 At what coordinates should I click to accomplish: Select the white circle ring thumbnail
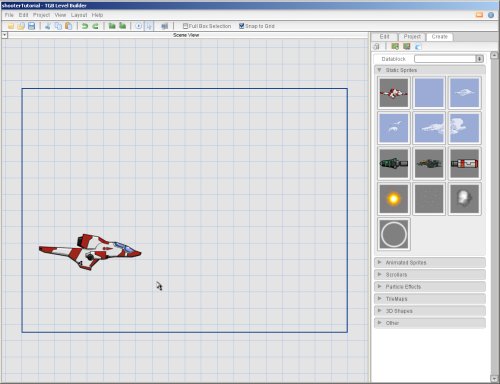394,234
